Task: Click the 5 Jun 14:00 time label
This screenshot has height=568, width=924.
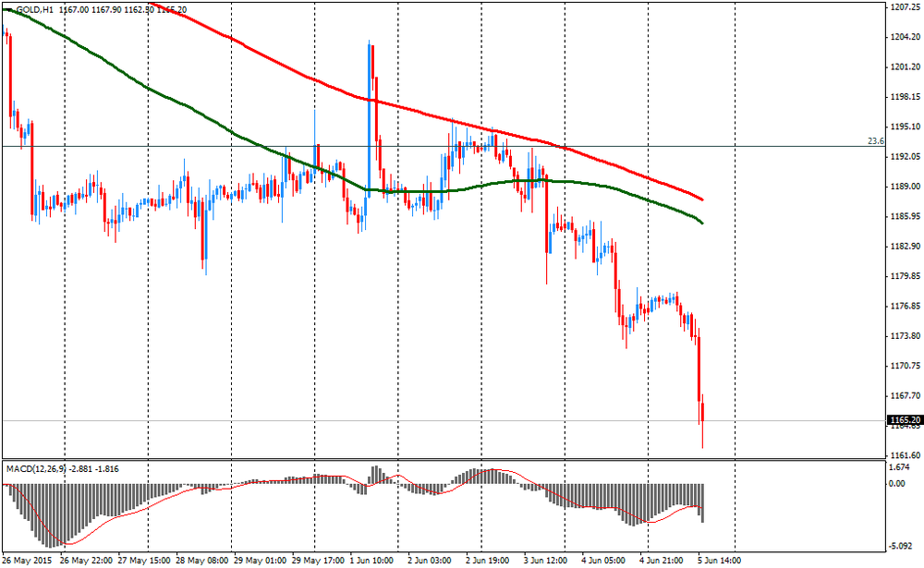Action: click(719, 561)
